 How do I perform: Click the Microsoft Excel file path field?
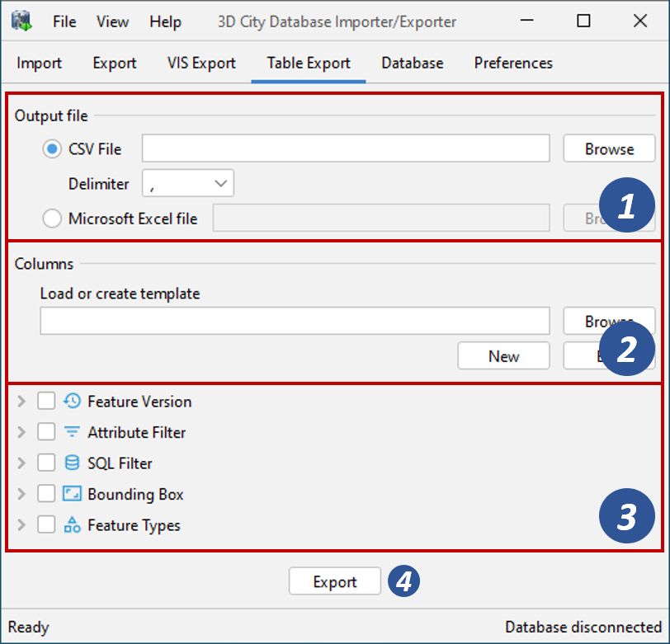tap(381, 218)
